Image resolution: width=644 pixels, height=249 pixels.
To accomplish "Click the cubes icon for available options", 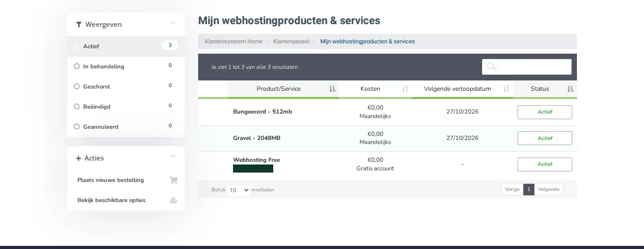I will [174, 200].
